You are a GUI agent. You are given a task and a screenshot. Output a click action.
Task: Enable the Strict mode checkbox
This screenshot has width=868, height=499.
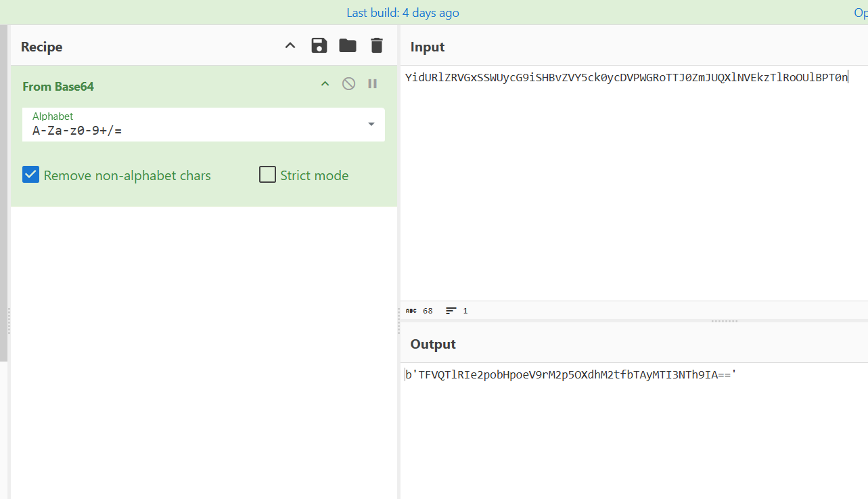click(x=268, y=175)
